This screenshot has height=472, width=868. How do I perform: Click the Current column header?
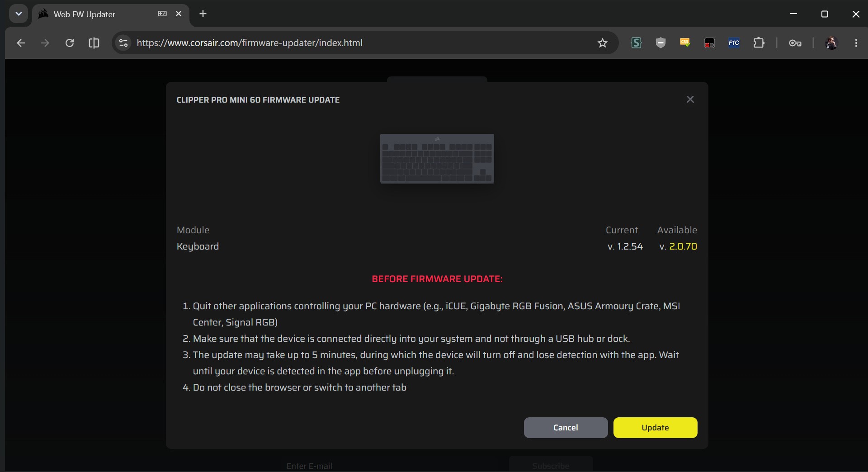[622, 230]
